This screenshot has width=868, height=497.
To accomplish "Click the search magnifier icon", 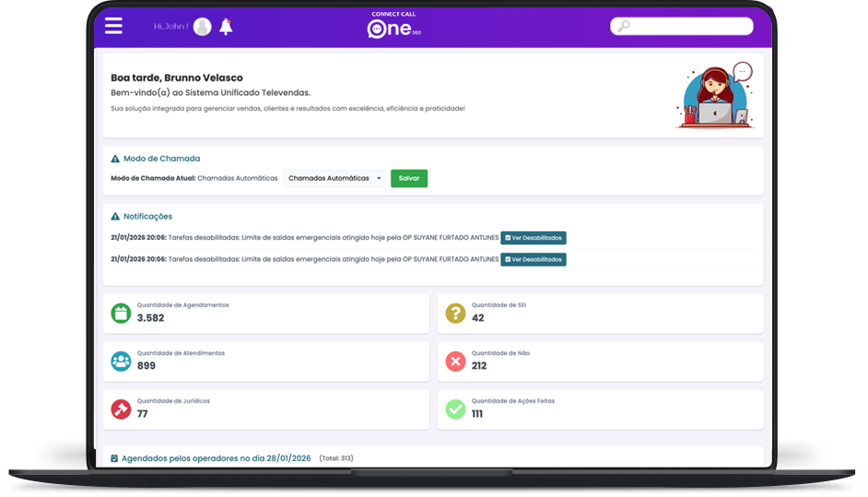I will point(624,26).
